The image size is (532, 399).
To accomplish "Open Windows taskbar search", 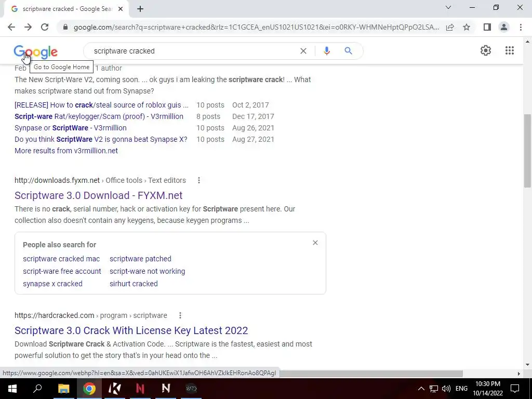I will pos(37,389).
